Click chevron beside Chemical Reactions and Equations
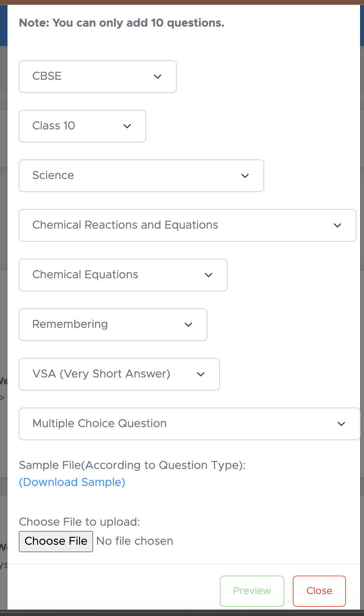Image resolution: width=364 pixels, height=616 pixels. click(337, 225)
